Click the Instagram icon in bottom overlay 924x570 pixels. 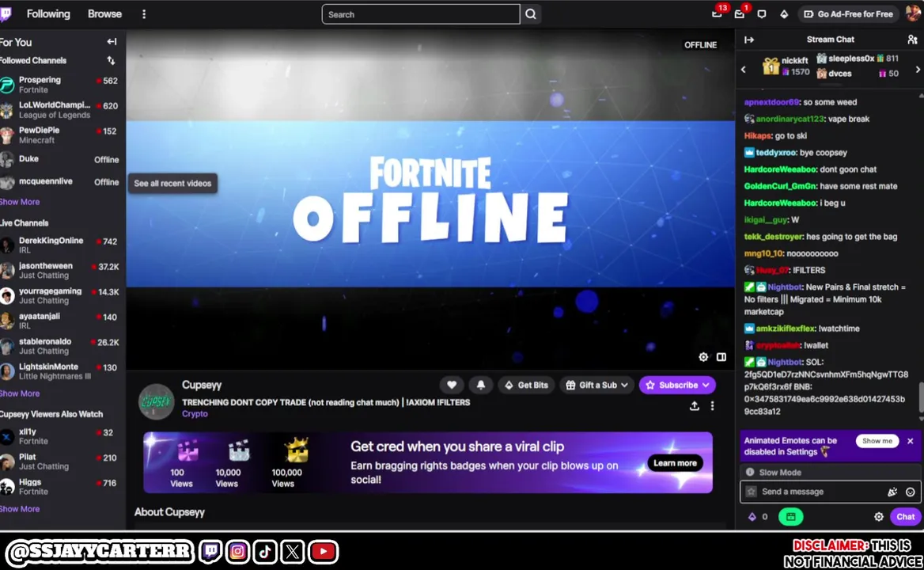click(237, 551)
